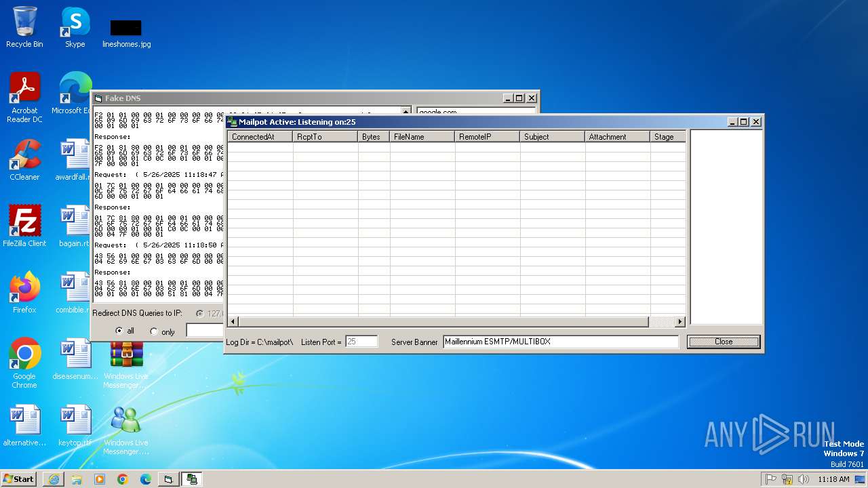Open CCleaner desktop shortcut
868x488 pixels.
coord(24,160)
